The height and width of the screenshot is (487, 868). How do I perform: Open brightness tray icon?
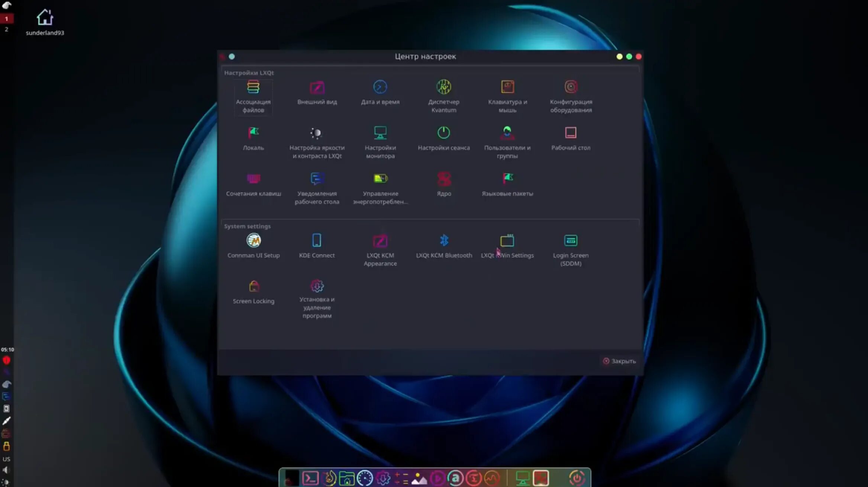tap(6, 482)
